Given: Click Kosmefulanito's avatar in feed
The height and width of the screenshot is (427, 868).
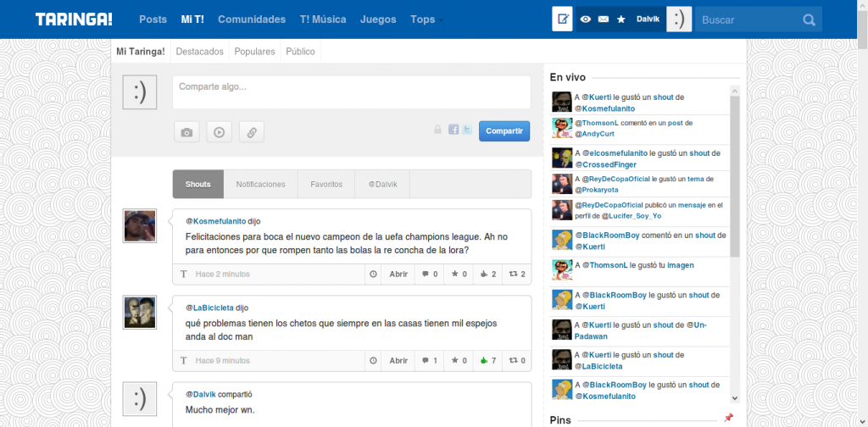Looking at the screenshot, I should [140, 225].
